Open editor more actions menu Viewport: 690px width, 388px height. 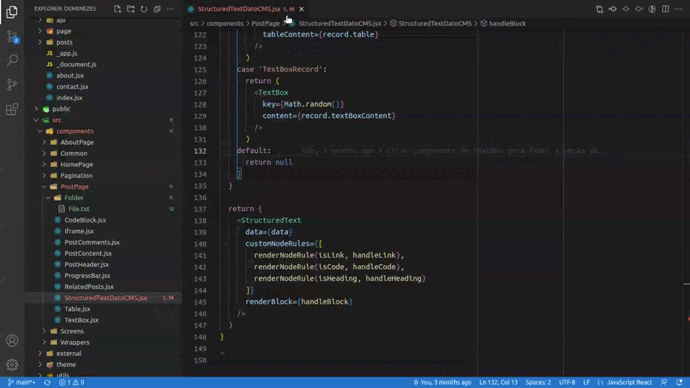pyautogui.click(x=679, y=9)
